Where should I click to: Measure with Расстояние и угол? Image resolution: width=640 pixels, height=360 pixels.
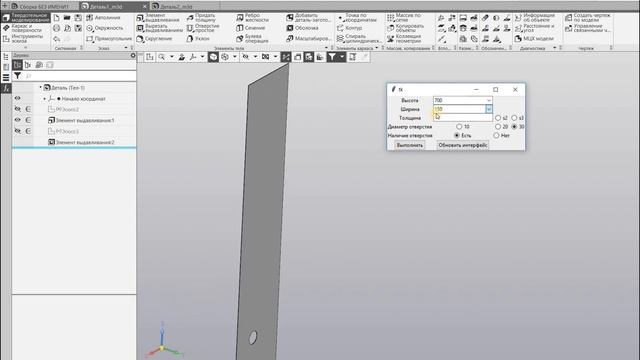534,28
